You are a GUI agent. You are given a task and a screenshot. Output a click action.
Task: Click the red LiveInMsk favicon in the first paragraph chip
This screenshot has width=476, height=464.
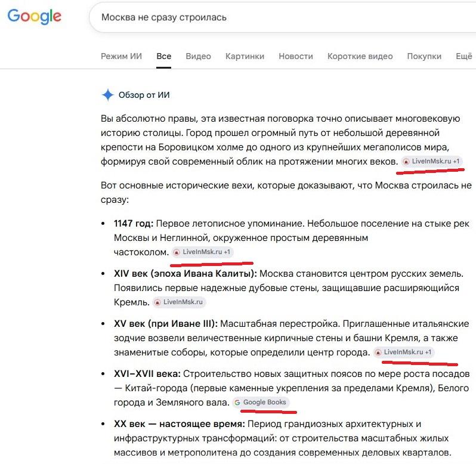tap(406, 162)
